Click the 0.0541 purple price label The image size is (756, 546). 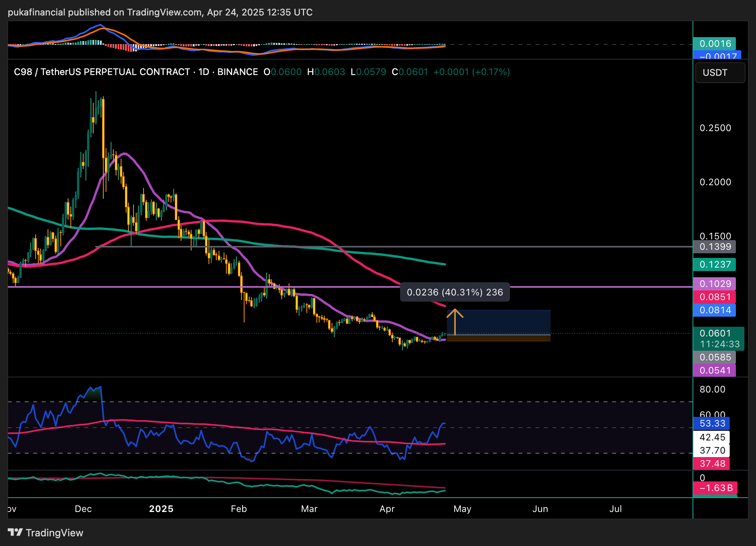(x=714, y=370)
